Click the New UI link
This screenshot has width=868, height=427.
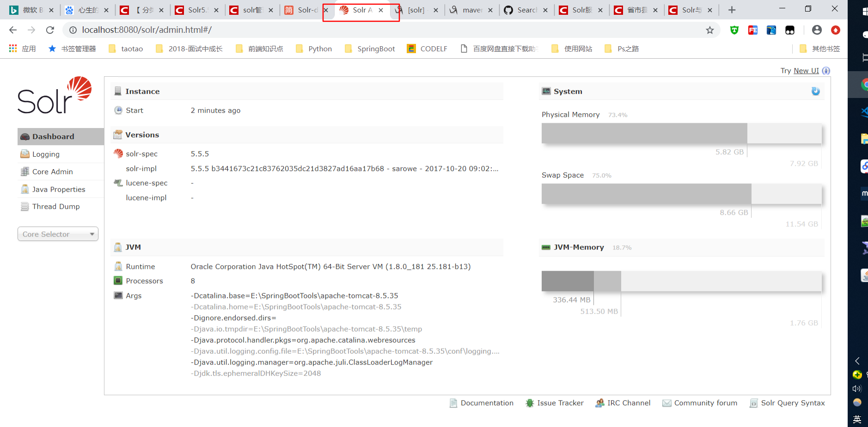[x=806, y=70]
